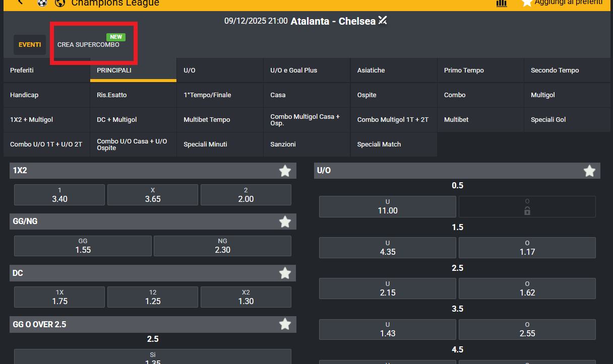Favorite the 1X2 market star
The image size is (613, 364).
pyautogui.click(x=285, y=171)
